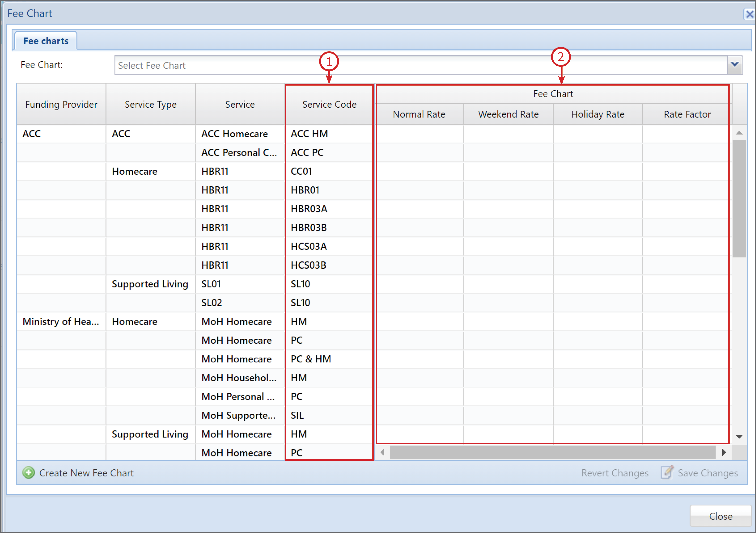Click the Funding Provider column header
Screen dimensions: 756x533
click(x=61, y=104)
